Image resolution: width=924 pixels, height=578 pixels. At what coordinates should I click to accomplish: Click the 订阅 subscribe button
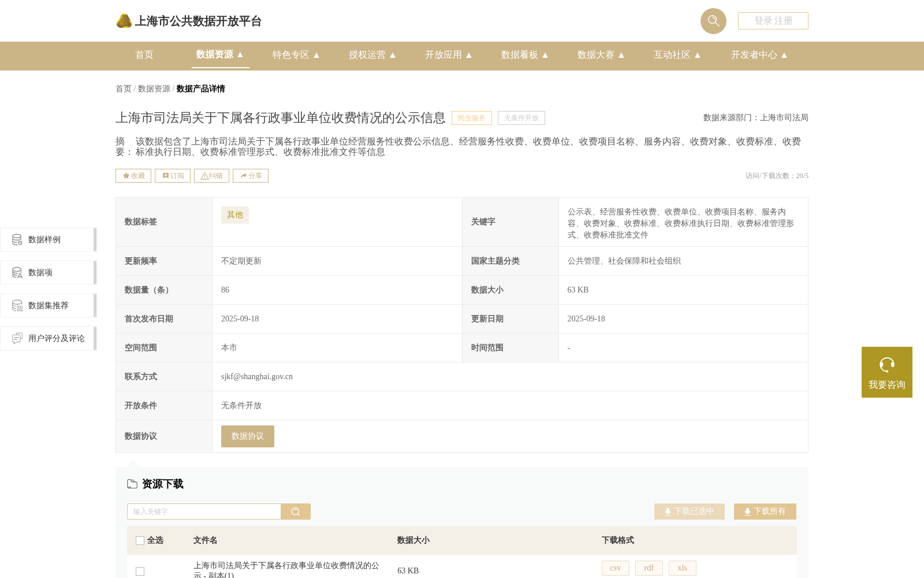[x=173, y=176]
